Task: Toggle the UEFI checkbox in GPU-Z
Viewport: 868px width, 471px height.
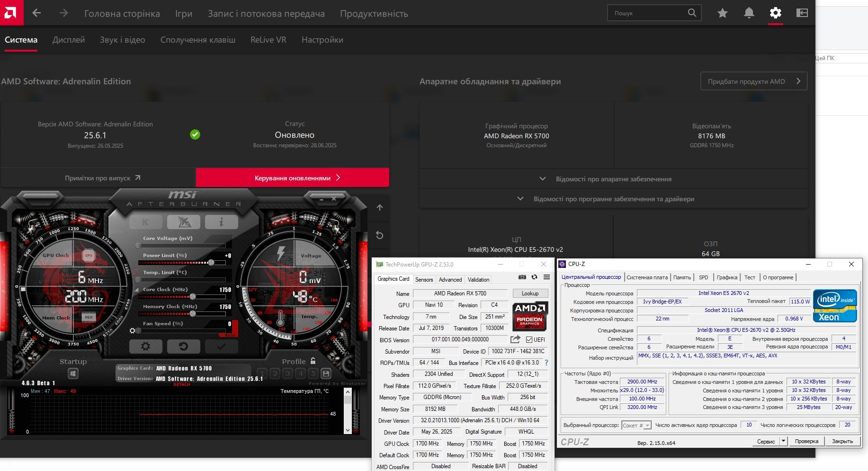Action: (529, 339)
